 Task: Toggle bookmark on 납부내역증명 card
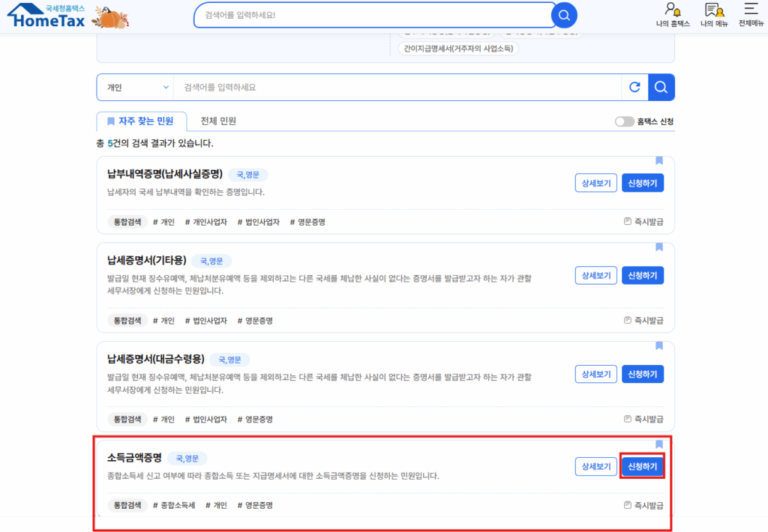(659, 161)
